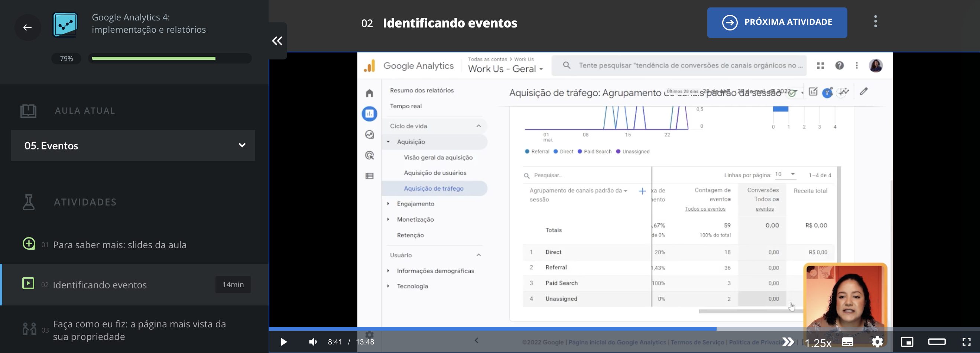Click the Atividades flask icon
Image resolution: width=980 pixels, height=353 pixels.
click(x=29, y=202)
